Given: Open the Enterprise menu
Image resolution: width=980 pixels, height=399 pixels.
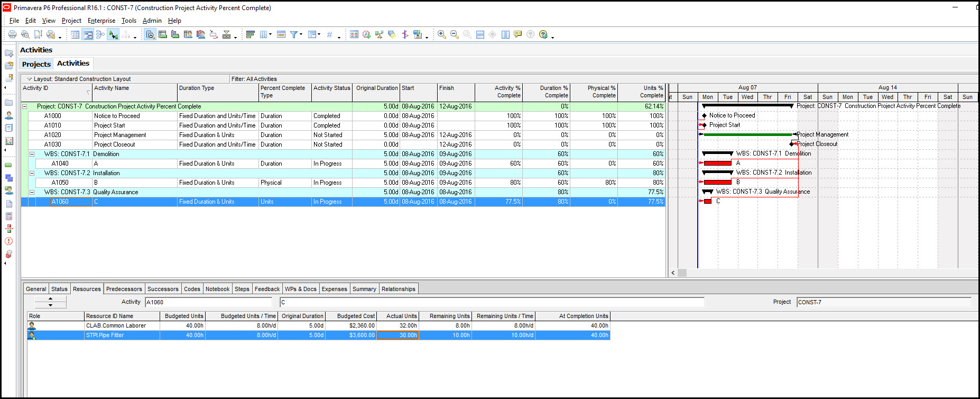Looking at the screenshot, I should [101, 21].
